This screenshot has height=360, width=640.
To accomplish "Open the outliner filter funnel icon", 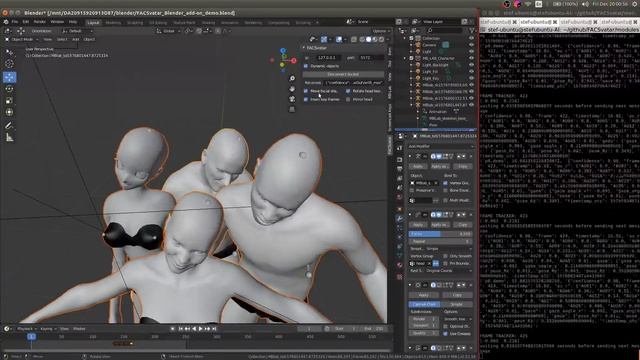I will [472, 31].
